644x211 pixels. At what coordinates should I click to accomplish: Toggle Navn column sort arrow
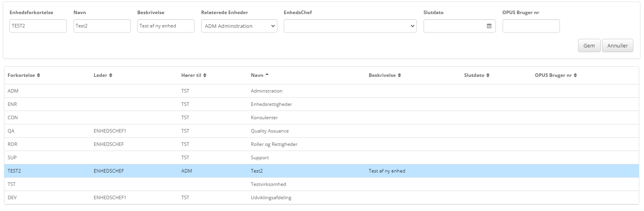(x=267, y=75)
